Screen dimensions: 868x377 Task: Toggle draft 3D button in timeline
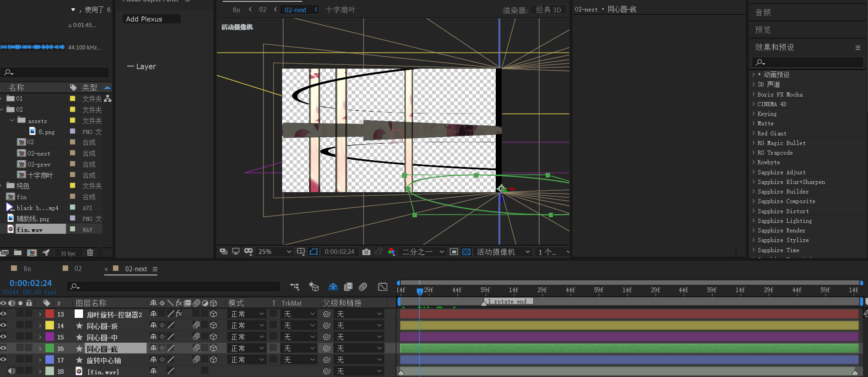coord(314,286)
